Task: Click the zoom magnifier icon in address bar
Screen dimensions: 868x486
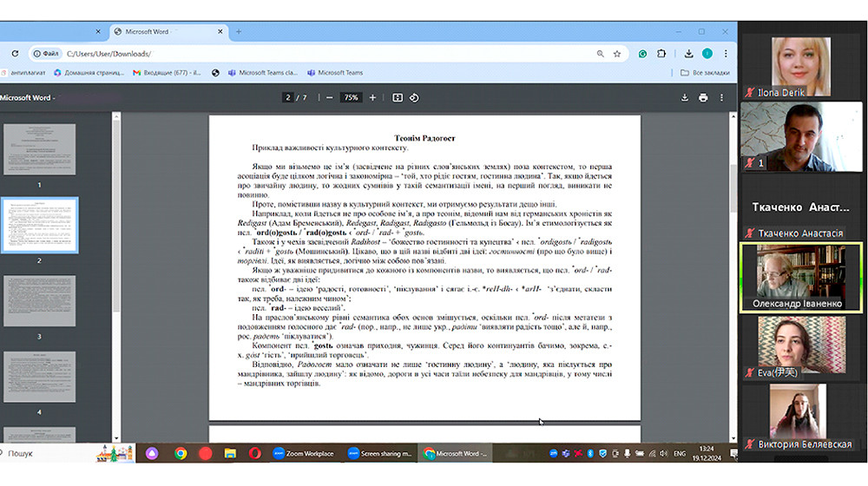Action: (600, 54)
